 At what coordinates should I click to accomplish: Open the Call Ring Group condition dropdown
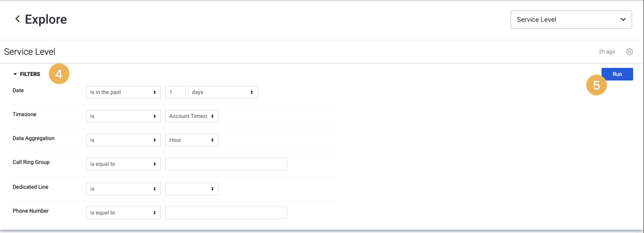coord(123,164)
